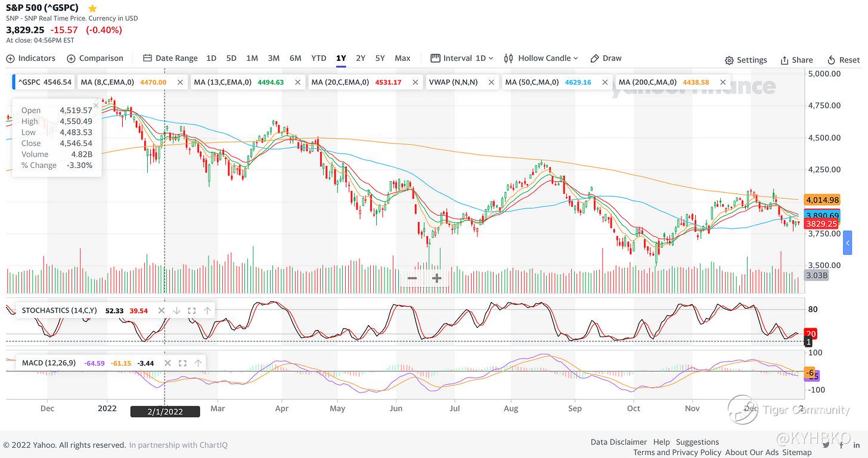Image resolution: width=868 pixels, height=458 pixels.
Task: Select the 5Y time range
Action: tap(380, 58)
